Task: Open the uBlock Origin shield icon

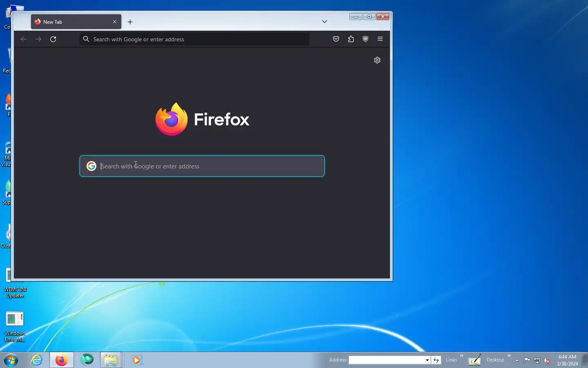Action: [x=365, y=39]
